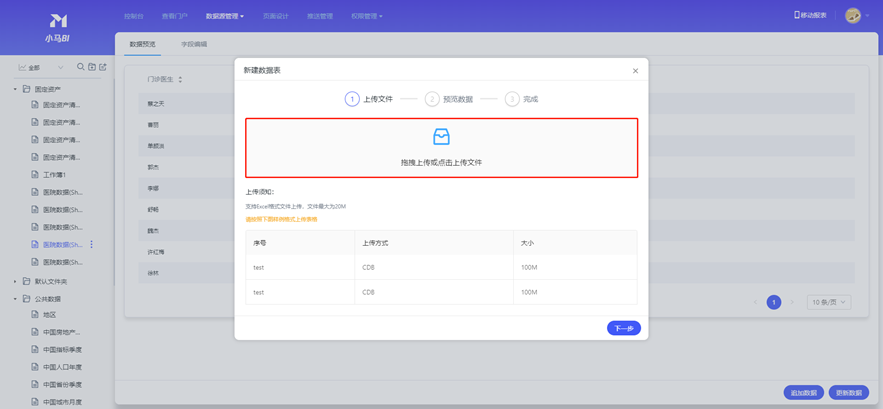Open the three-dot menu beside highlighted 医院数据 item

[x=92, y=244]
